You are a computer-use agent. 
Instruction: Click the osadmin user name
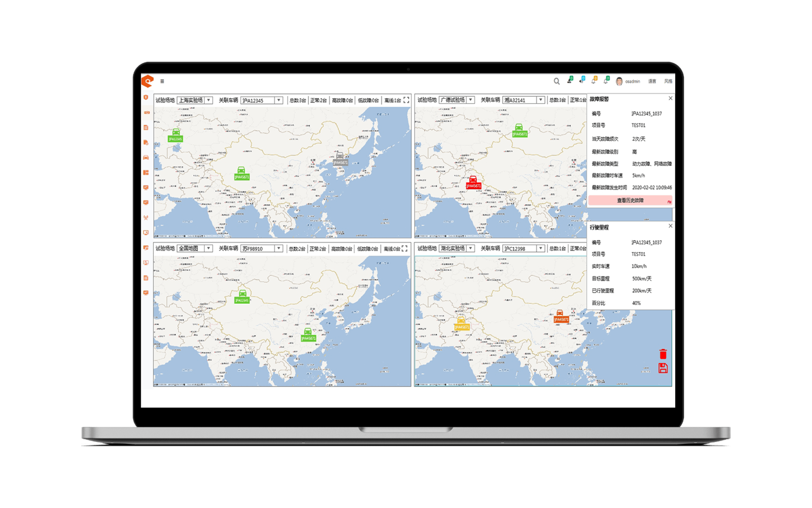pyautogui.click(x=632, y=82)
